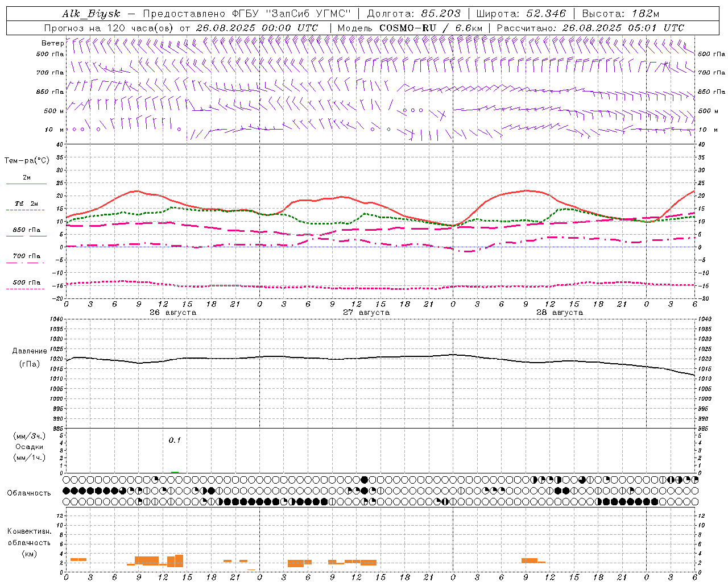Click the station name Alk_Biysk in header
This screenshot has height=582, width=728.
[91, 14]
